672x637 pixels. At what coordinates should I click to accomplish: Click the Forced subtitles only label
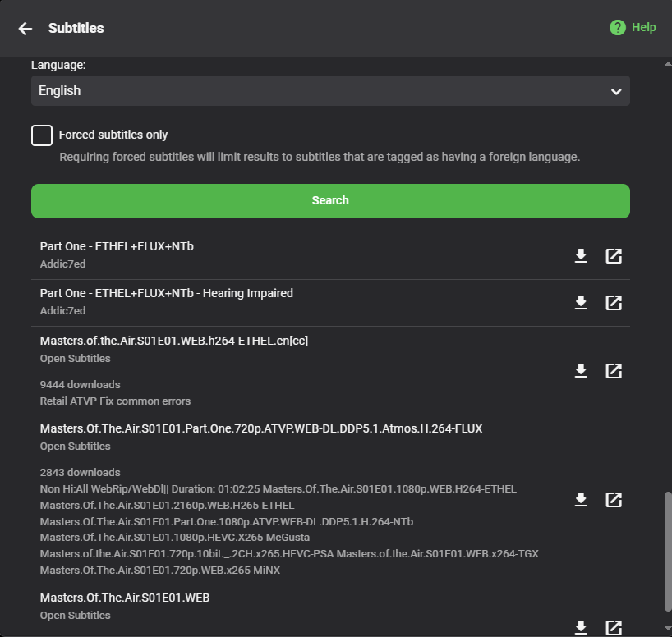click(x=113, y=135)
